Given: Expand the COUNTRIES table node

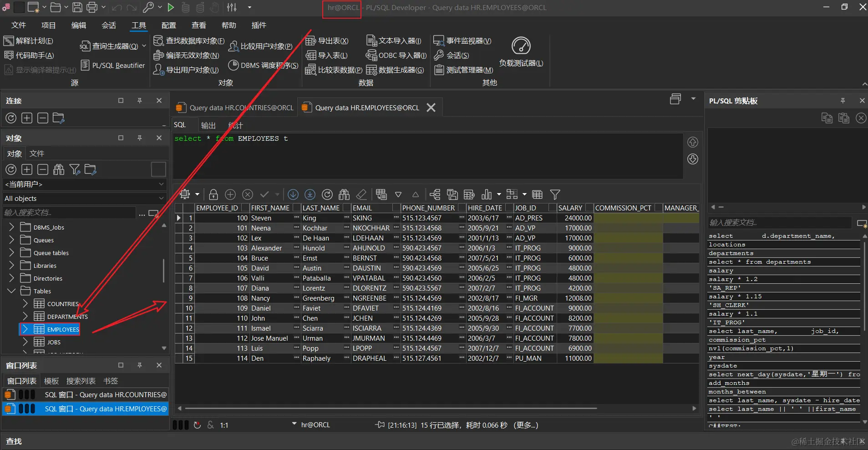Looking at the screenshot, I should point(25,304).
